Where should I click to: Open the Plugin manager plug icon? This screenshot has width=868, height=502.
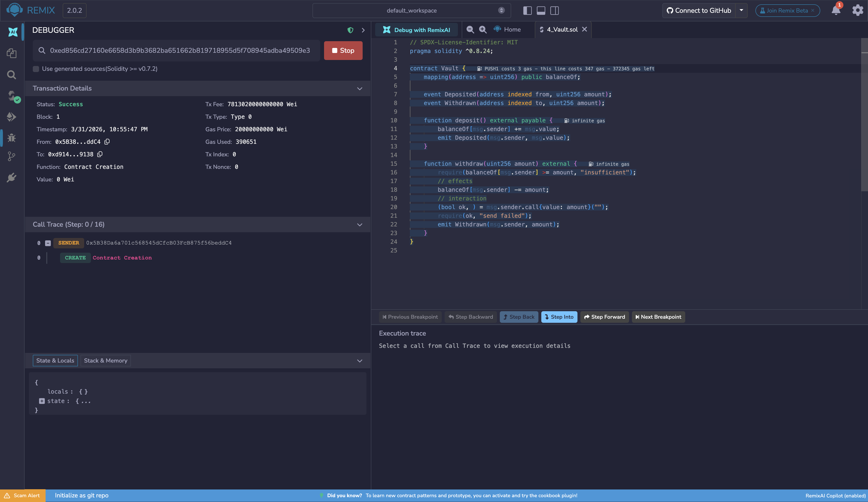pyautogui.click(x=12, y=178)
